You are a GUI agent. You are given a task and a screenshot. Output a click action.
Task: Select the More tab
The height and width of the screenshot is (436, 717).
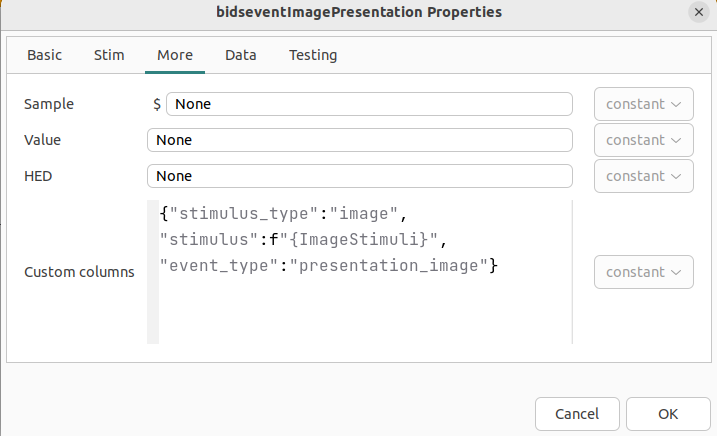175,55
